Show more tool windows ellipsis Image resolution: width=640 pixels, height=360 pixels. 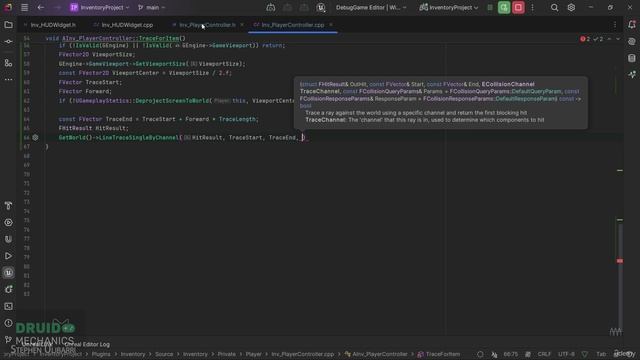(8, 80)
